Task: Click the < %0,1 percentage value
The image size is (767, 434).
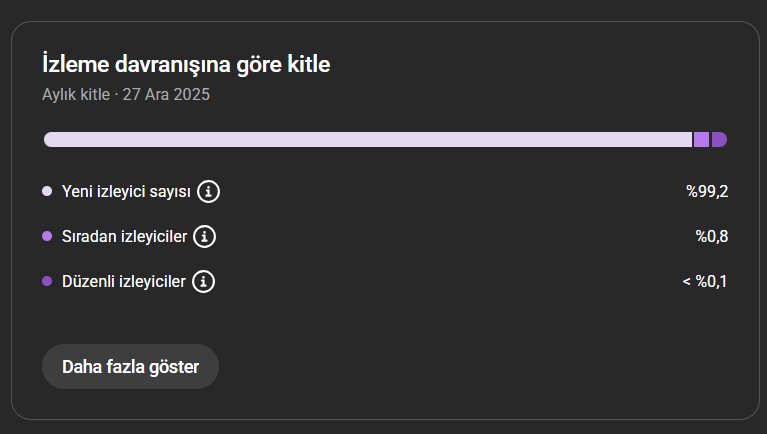Action: (x=705, y=281)
